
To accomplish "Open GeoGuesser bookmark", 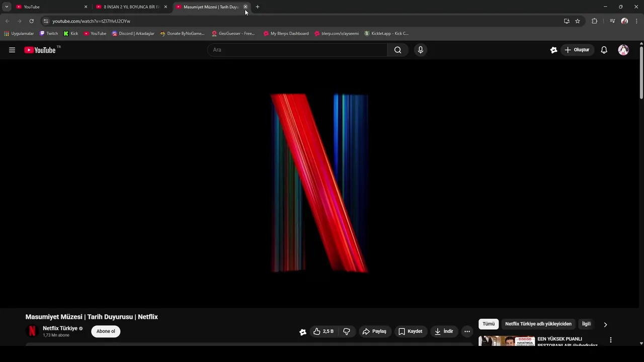I will pos(233,34).
